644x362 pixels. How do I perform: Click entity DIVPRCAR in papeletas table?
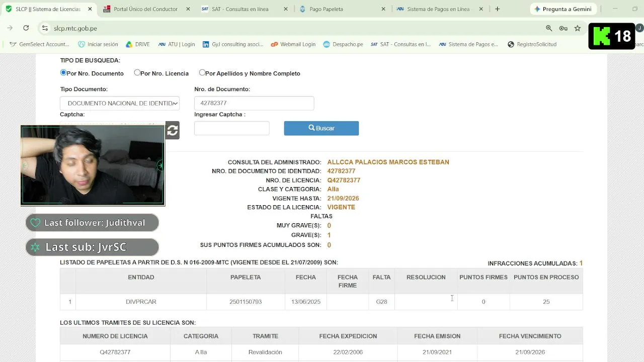[x=141, y=302]
